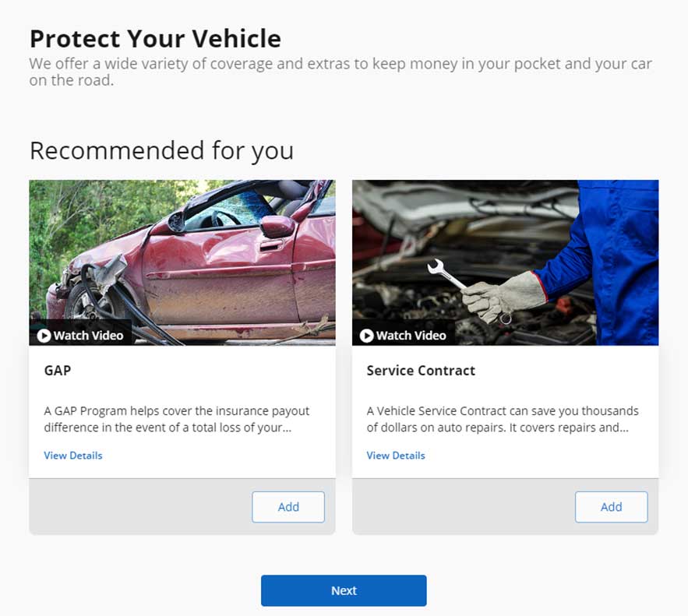Click the Recommended for you heading
The height and width of the screenshot is (616, 688).
tap(161, 150)
